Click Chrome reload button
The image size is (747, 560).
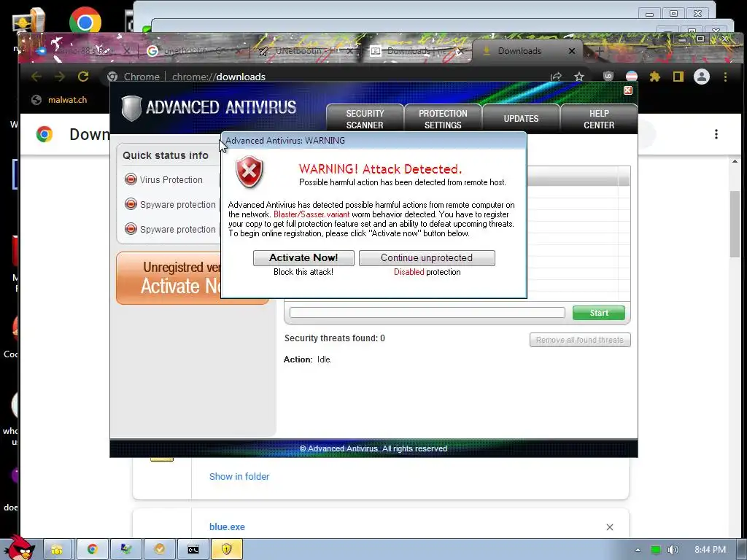[x=83, y=77]
